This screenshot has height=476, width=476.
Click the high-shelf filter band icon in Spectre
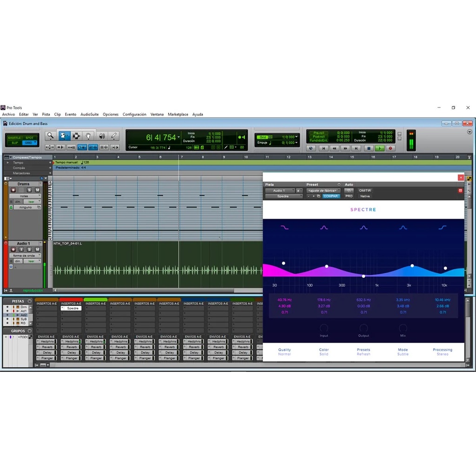443,227
